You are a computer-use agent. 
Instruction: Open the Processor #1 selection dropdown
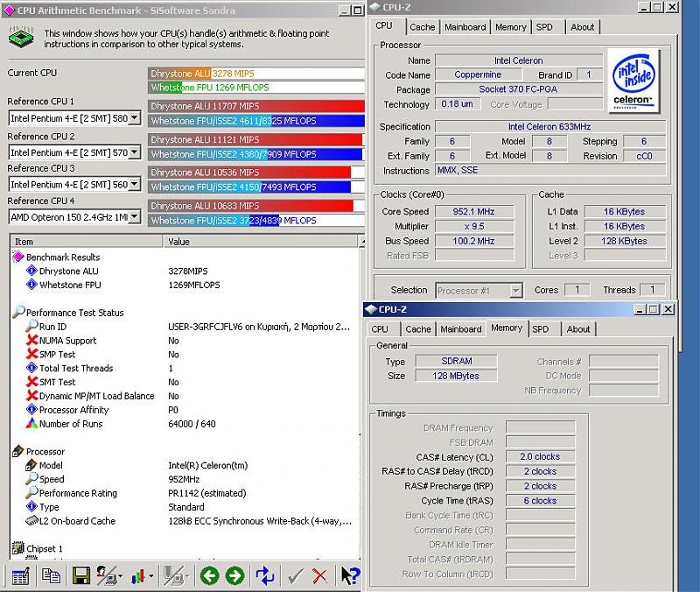516,291
